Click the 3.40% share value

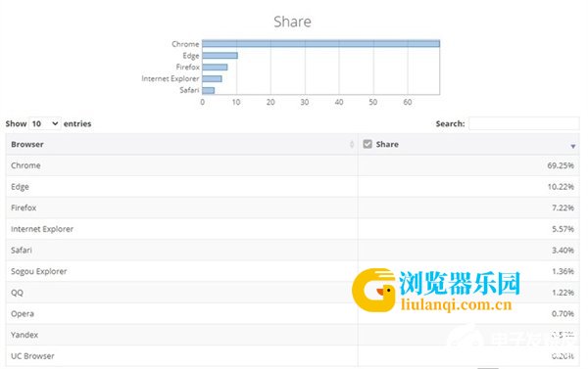click(563, 250)
